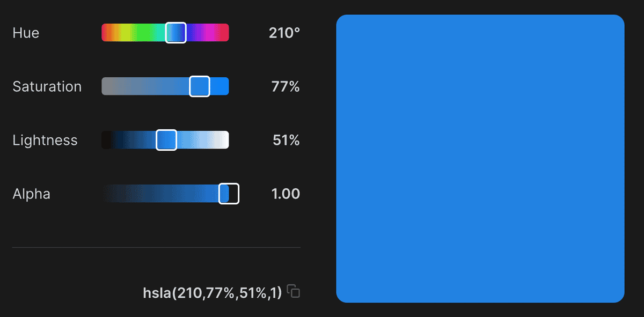The image size is (644, 317).
Task: Click the Lightness label
Action: (45, 140)
